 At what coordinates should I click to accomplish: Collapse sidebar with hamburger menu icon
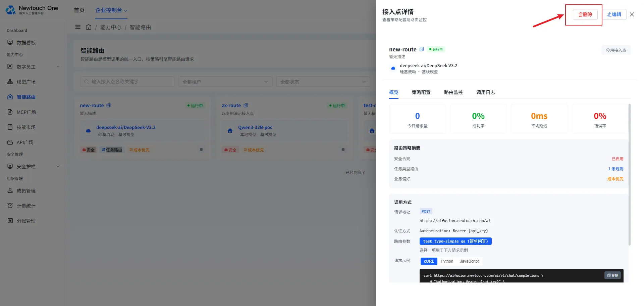click(78, 27)
